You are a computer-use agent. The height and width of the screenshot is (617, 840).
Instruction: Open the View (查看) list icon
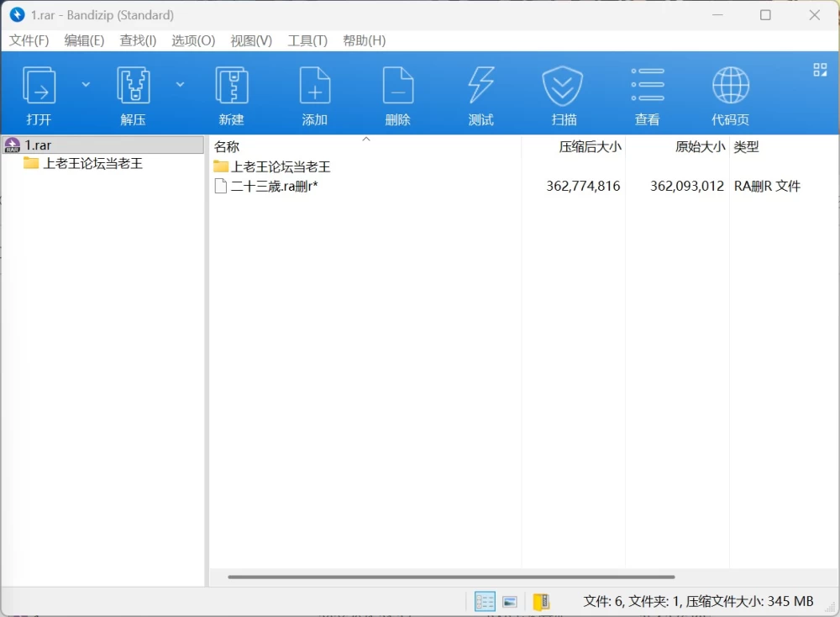(647, 85)
